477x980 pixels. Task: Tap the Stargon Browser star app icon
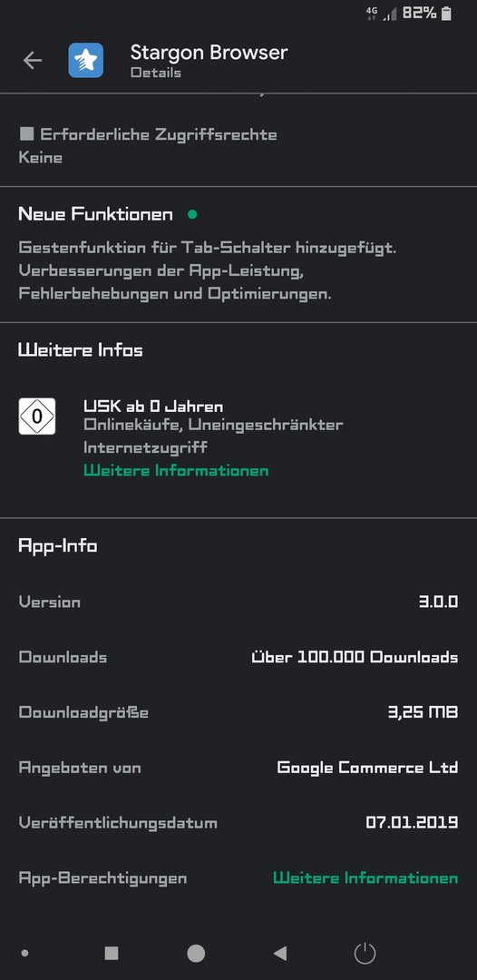(85, 61)
